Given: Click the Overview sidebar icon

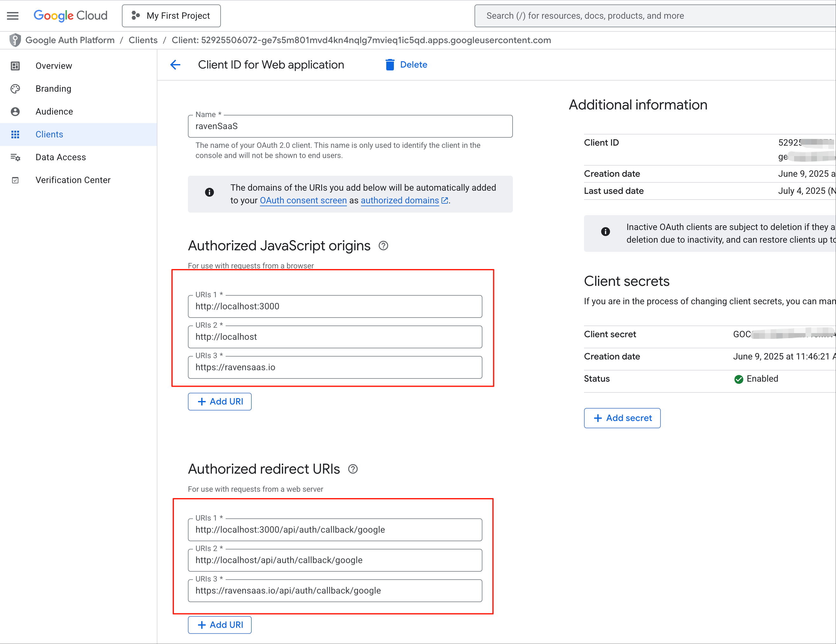Looking at the screenshot, I should [x=15, y=66].
